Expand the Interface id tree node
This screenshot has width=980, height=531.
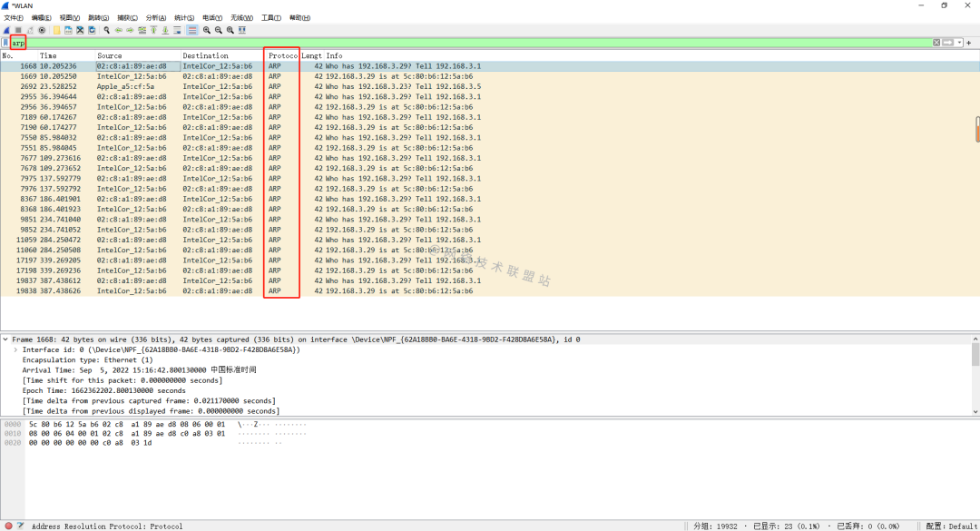(15, 349)
